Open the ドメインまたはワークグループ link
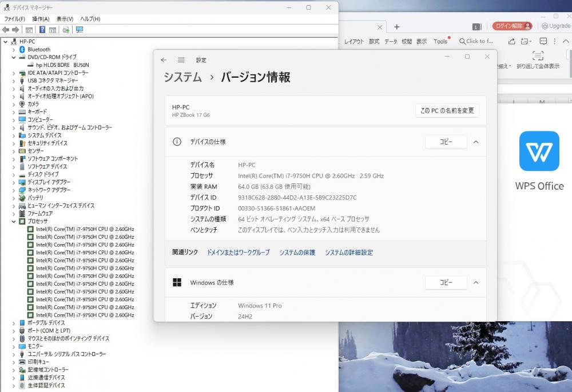572x392 pixels. point(238,253)
